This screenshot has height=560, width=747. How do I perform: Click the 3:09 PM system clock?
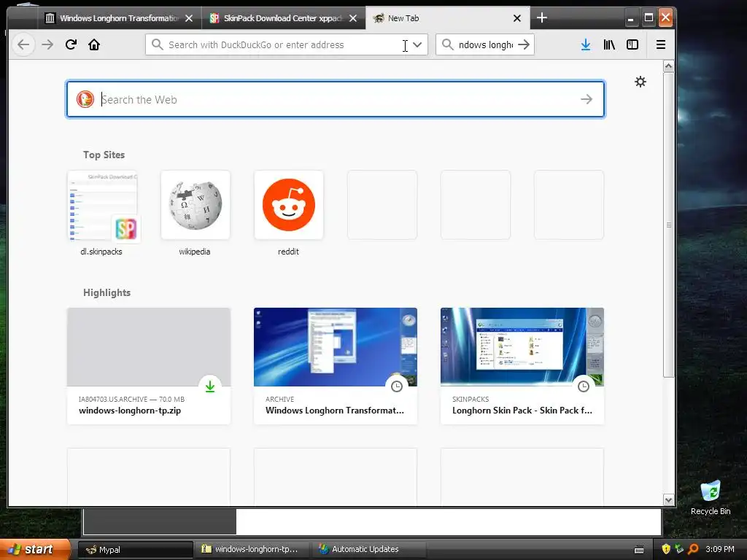(720, 549)
